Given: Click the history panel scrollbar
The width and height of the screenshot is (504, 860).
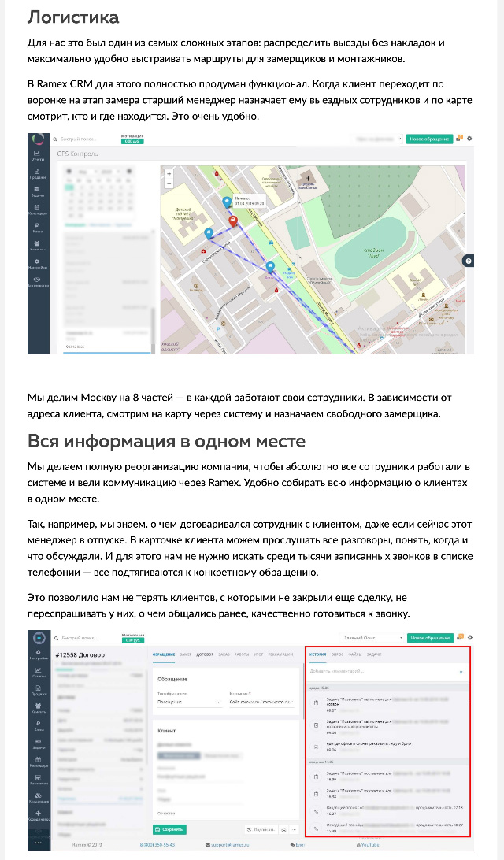Looking at the screenshot, I should (x=469, y=690).
